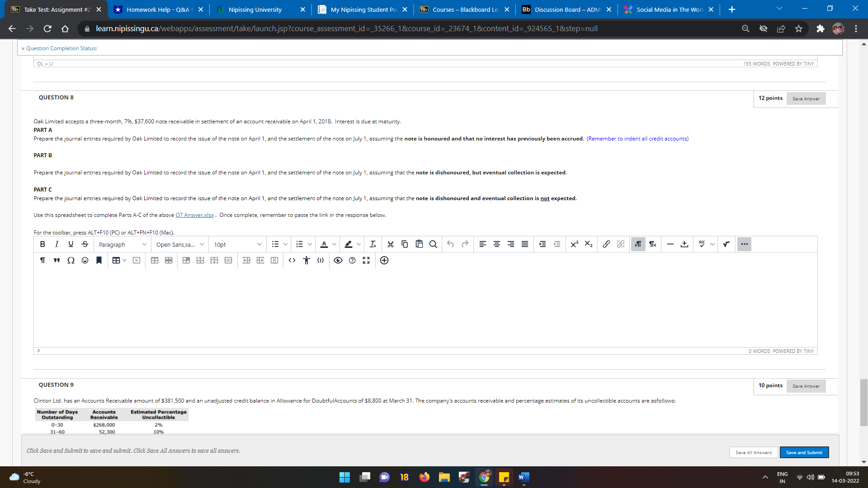Click the insert link icon
The image size is (868, 488).
pyautogui.click(x=606, y=244)
